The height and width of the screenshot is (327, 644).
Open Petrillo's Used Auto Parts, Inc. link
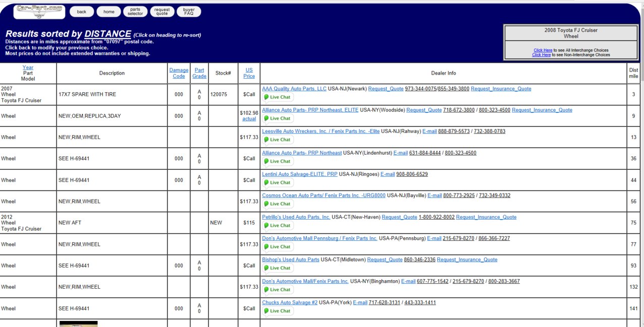[x=296, y=217]
